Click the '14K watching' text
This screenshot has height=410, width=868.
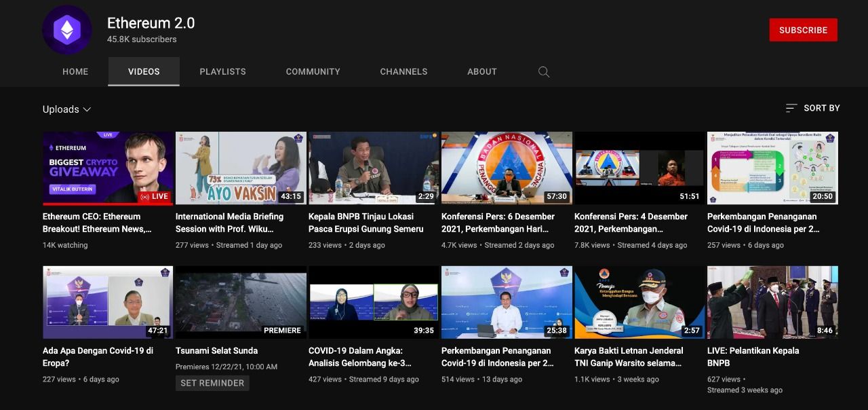(65, 245)
